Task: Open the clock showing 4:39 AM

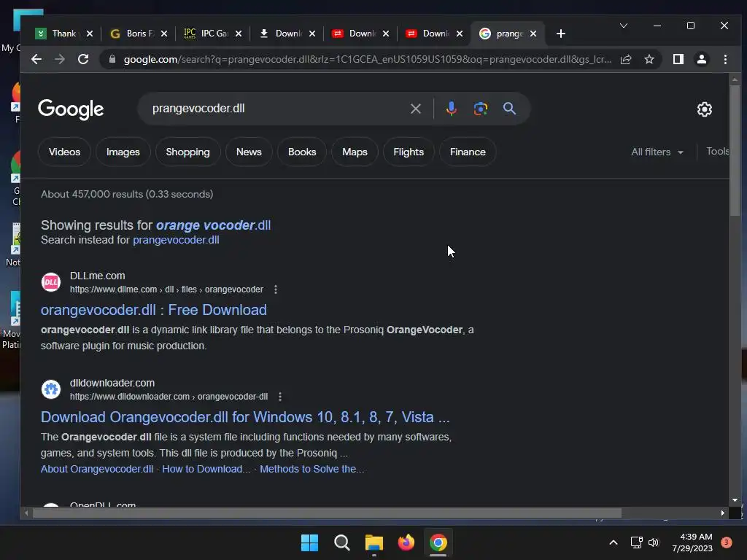Action: point(692,542)
